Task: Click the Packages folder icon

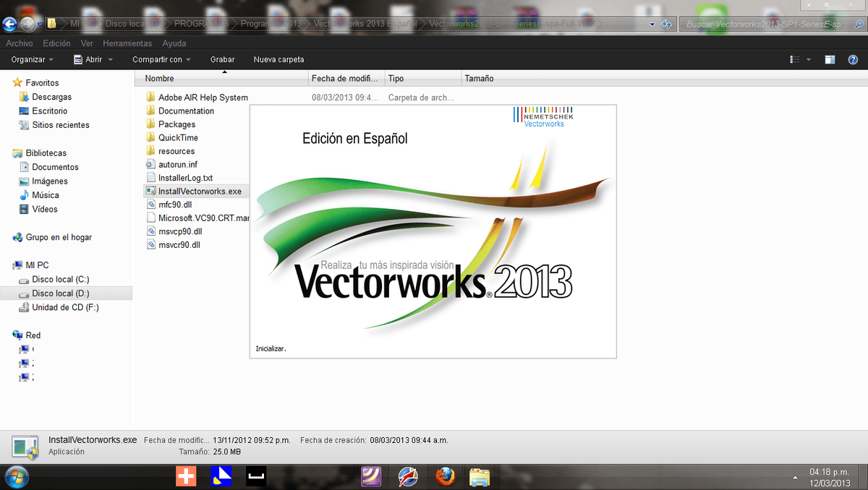Action: coord(150,124)
